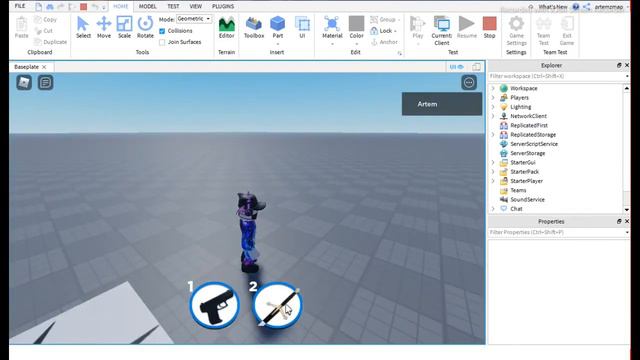Open the Roblox menu icon in viewport
The width and height of the screenshot is (640, 360).
(24, 82)
